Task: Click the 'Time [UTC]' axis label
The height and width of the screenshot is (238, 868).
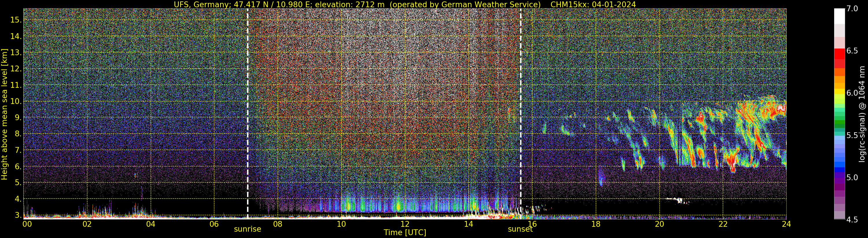Action: tap(405, 233)
